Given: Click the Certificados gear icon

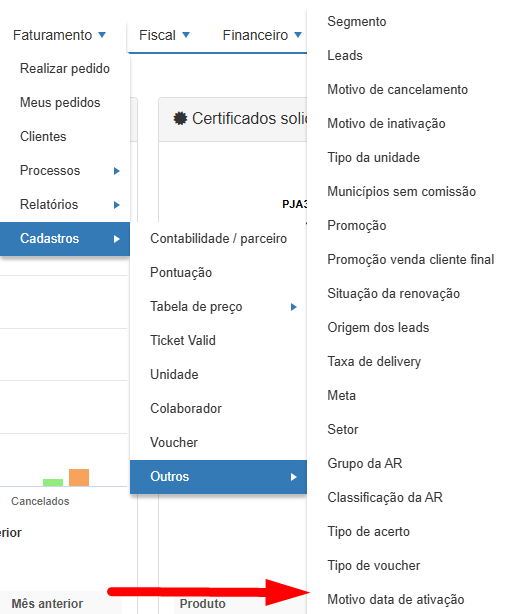Looking at the screenshot, I should pos(180,118).
